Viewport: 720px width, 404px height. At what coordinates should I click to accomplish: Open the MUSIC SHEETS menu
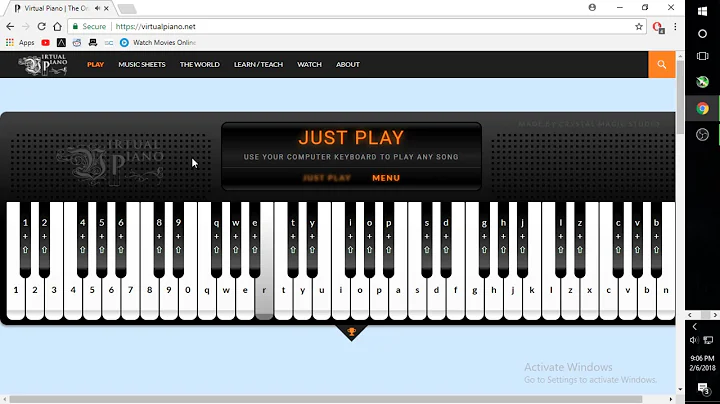(142, 65)
